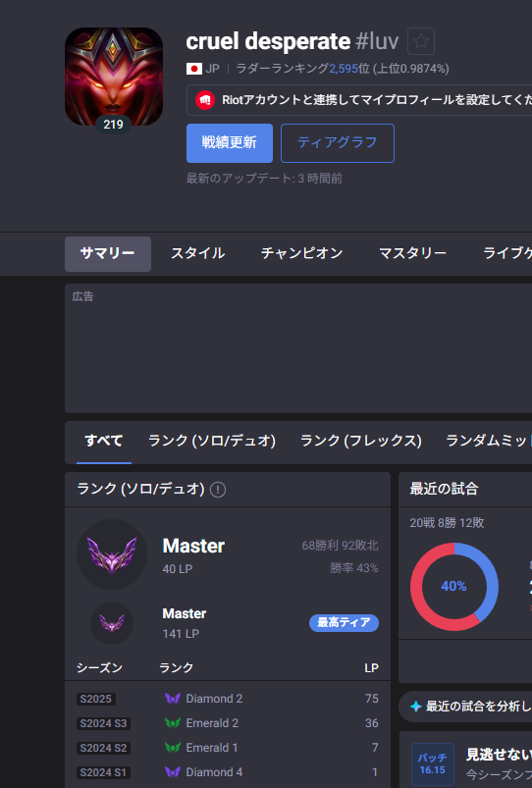The height and width of the screenshot is (788, 532).
Task: Select the すべて queue filter tab
Action: click(104, 442)
